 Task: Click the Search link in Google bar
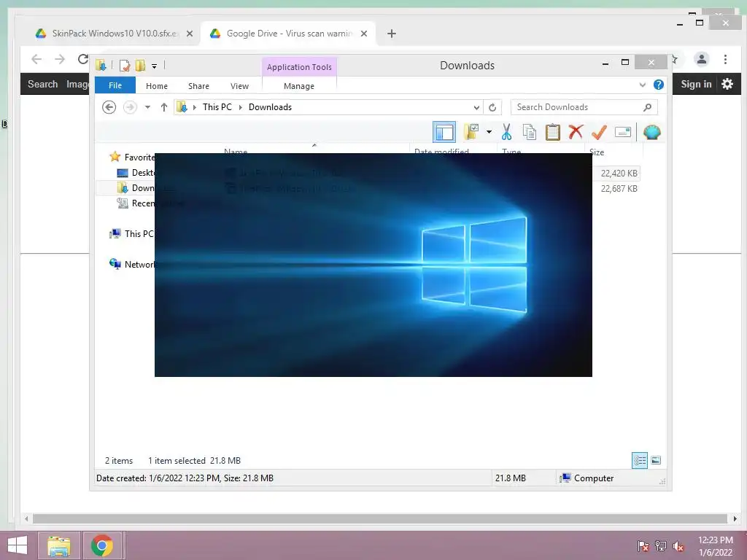(x=42, y=85)
